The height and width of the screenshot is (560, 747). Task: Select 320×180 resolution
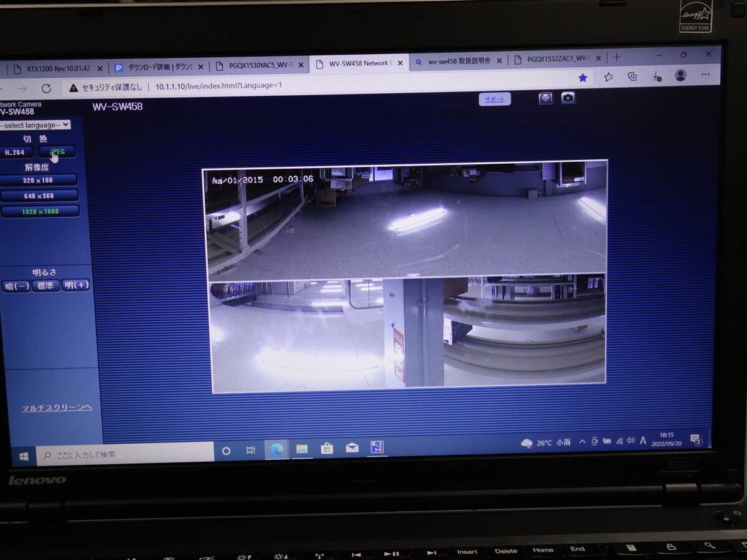(38, 180)
